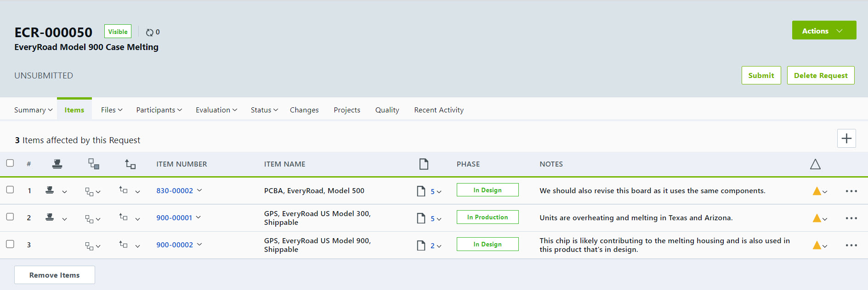The width and height of the screenshot is (868, 290).
Task: Expand the chevron beside item 900-00001
Action: click(199, 217)
